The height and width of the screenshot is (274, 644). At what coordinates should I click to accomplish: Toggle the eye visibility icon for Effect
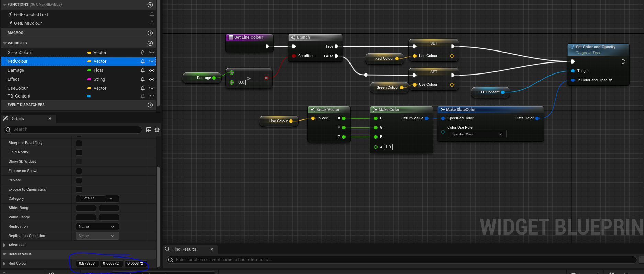click(x=152, y=79)
